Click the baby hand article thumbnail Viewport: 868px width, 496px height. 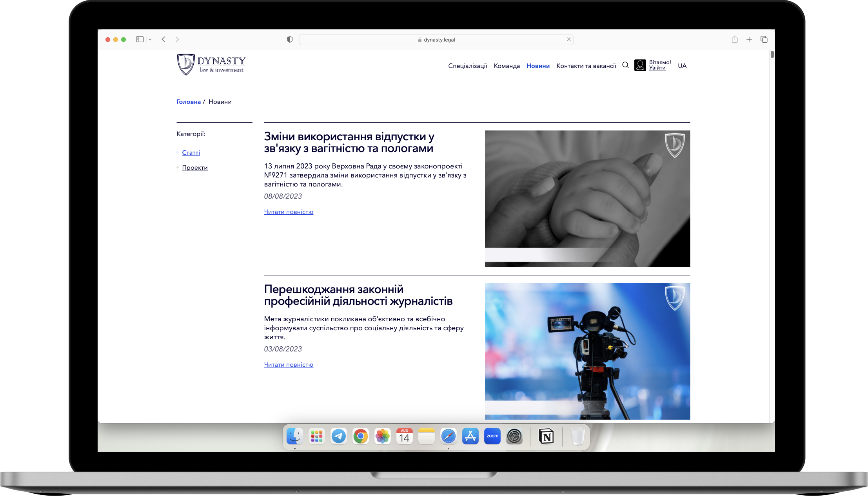pos(587,199)
